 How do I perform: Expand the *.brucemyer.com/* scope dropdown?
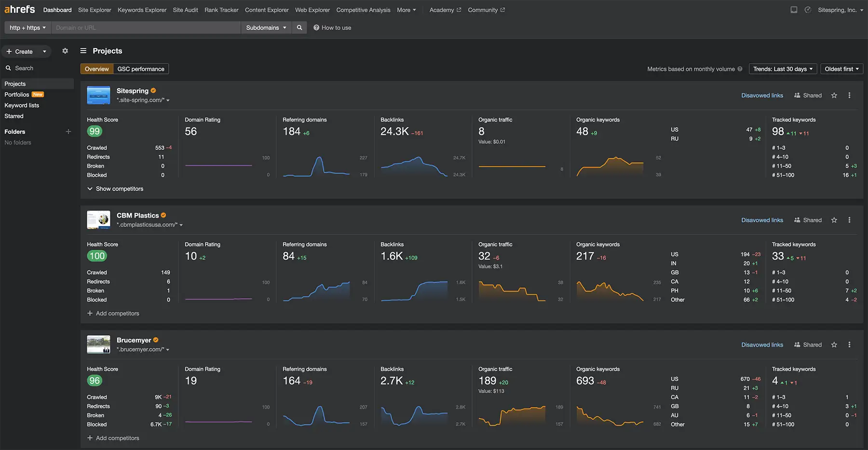pyautogui.click(x=143, y=349)
